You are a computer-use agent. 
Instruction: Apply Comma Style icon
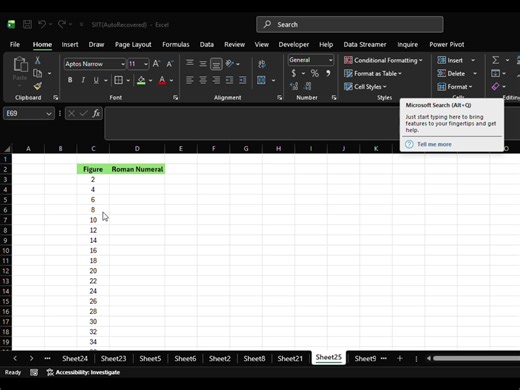(x=328, y=73)
